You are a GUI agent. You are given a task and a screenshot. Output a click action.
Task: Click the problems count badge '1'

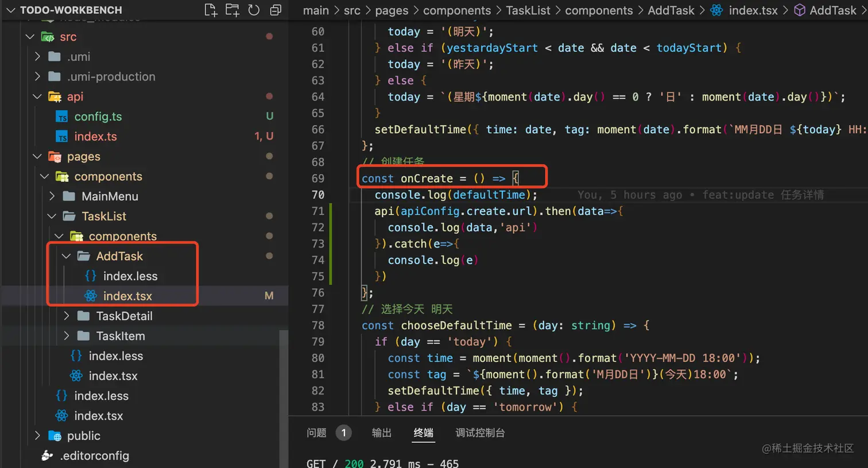344,433
